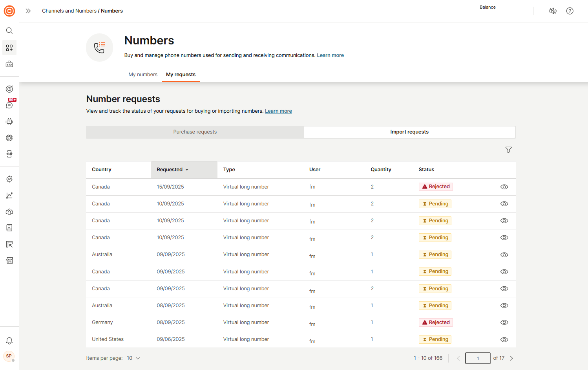Viewport: 588px width, 370px height.
Task: Expand the items per page dropdown
Action: click(133, 358)
